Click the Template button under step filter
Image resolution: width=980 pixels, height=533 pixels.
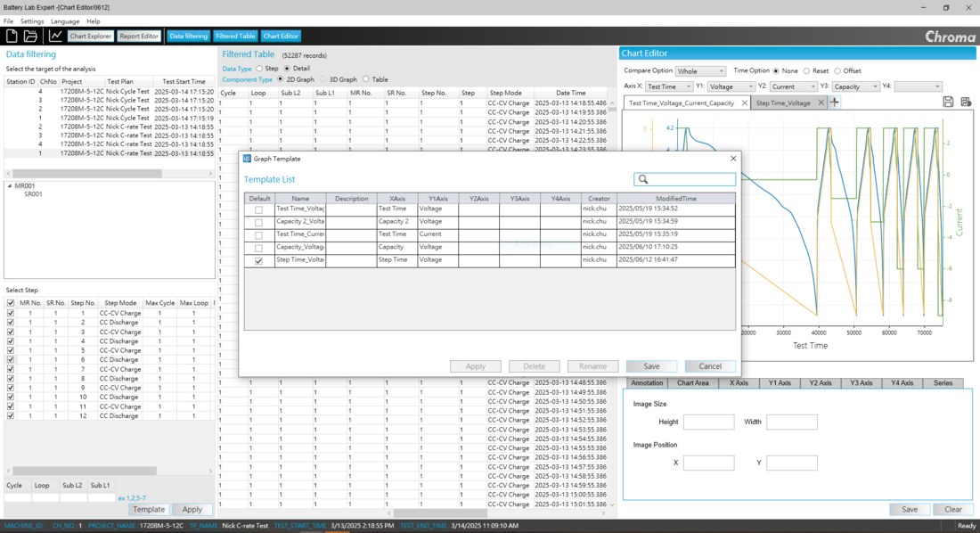pyautogui.click(x=149, y=509)
